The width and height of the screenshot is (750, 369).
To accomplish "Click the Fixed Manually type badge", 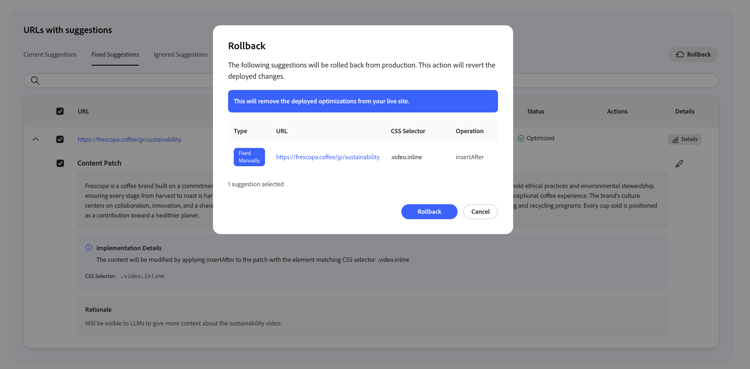I will pyautogui.click(x=249, y=157).
